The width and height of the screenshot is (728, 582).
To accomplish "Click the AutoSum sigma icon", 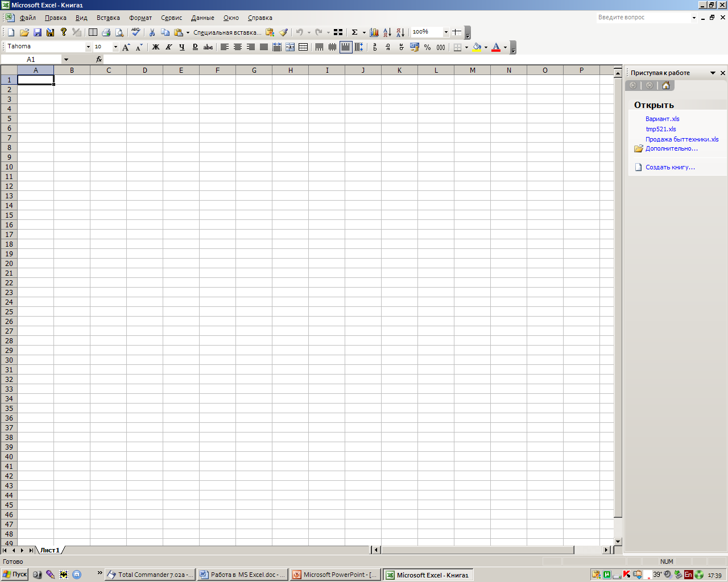I will (354, 32).
